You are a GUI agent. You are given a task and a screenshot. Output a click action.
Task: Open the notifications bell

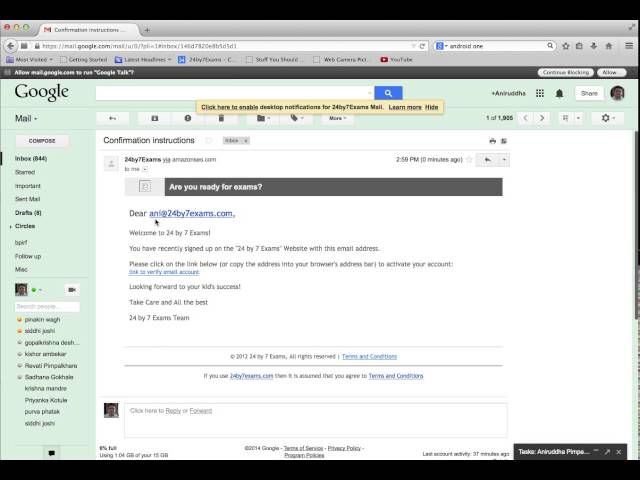[x=559, y=93]
